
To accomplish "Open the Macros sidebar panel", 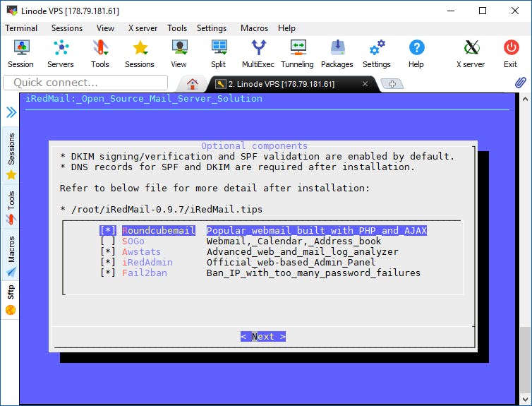I will tap(11, 256).
